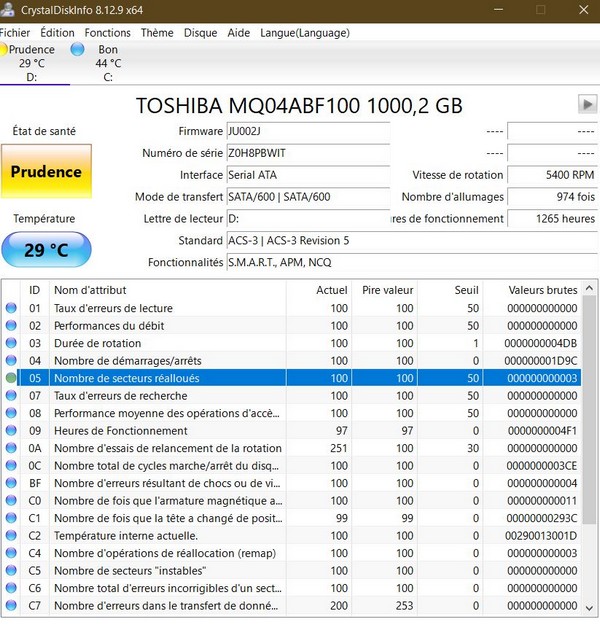Click status dot for attribute C7
Image resolution: width=600 pixels, height=625 pixels.
coord(11,606)
